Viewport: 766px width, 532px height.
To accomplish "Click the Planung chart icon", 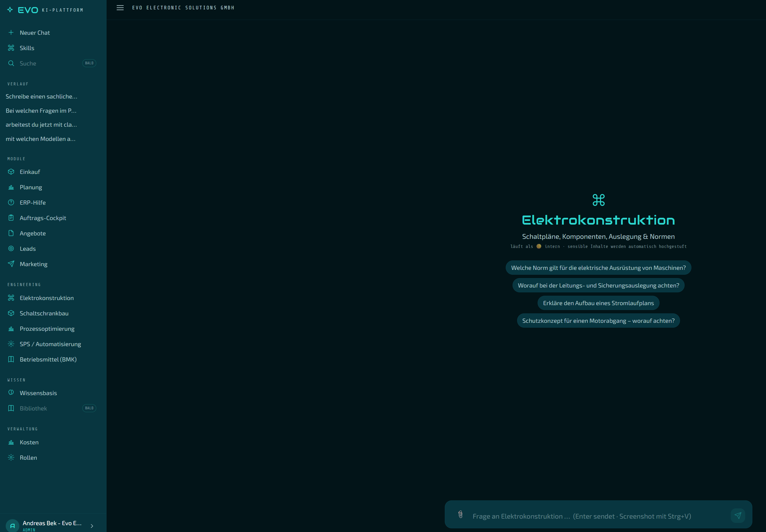I will click(11, 187).
